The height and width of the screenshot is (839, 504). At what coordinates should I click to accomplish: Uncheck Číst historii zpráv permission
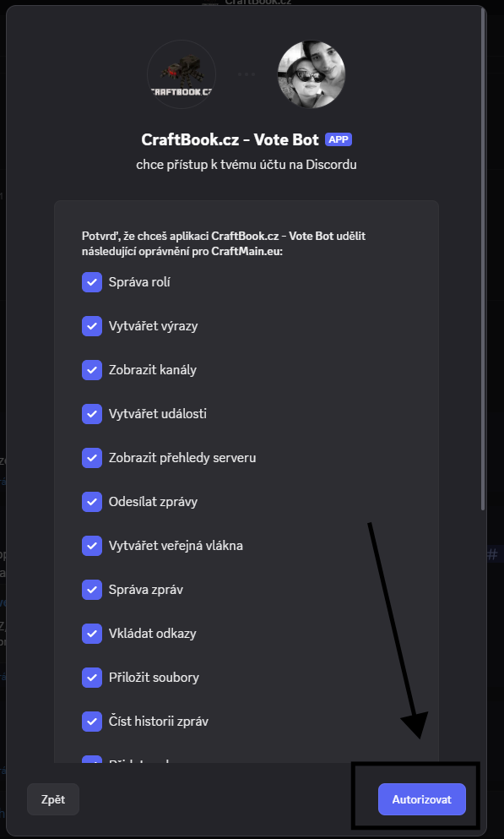92,721
